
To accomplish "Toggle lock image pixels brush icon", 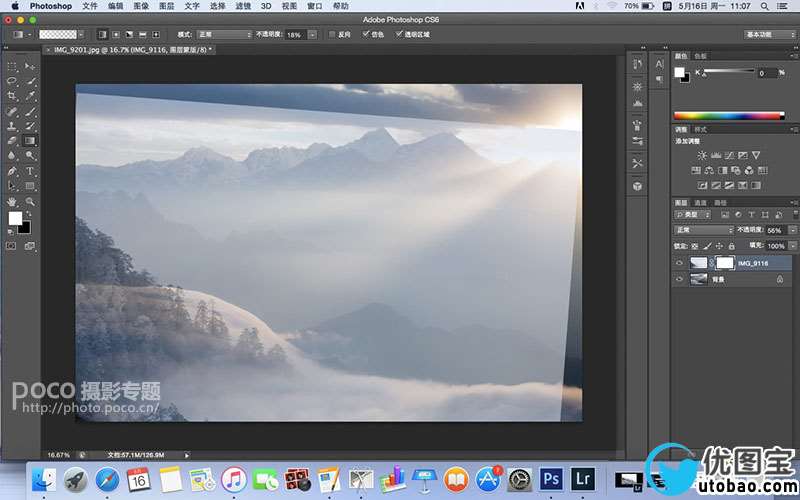I will coord(707,246).
